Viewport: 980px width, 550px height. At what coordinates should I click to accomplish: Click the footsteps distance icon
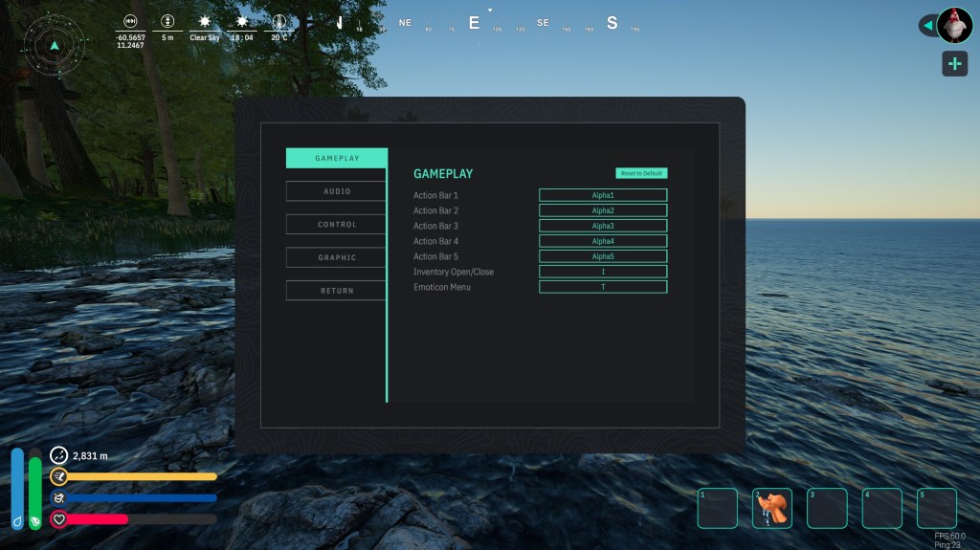point(58,455)
